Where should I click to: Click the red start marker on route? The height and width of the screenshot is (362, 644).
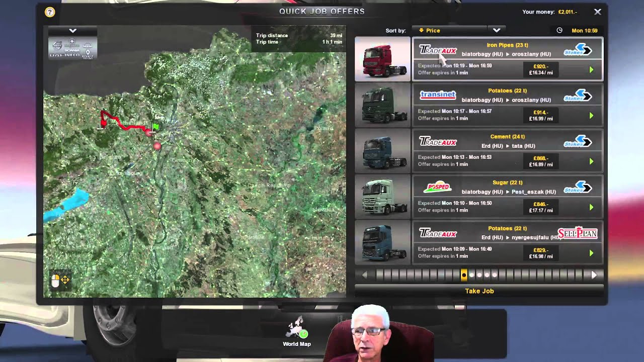tap(103, 123)
